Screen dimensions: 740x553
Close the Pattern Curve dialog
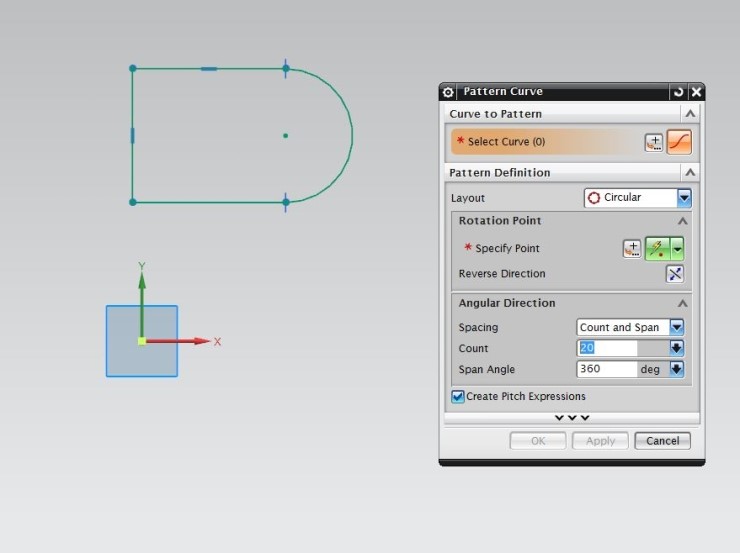[696, 92]
